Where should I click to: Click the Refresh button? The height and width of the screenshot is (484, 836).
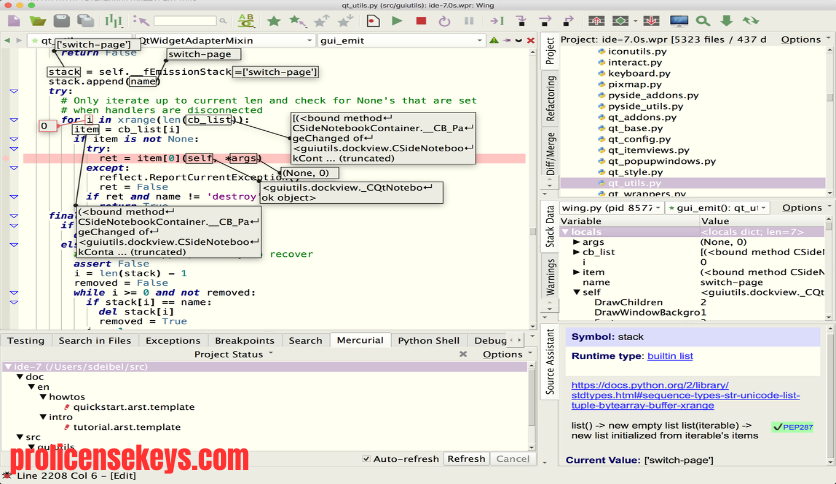click(466, 459)
